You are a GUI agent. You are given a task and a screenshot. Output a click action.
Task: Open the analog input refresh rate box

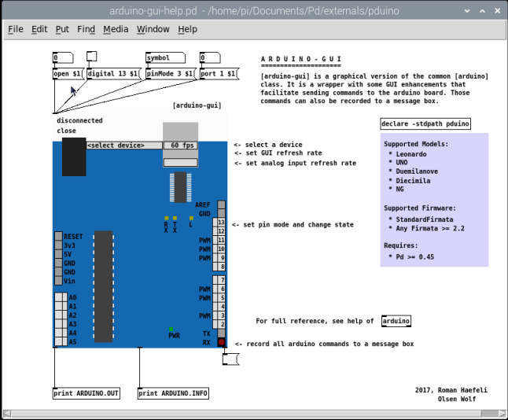(180, 163)
